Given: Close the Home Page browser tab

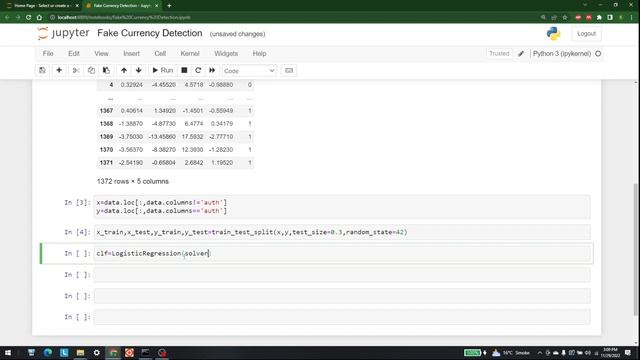Looking at the screenshot, I should click(x=77, y=6).
